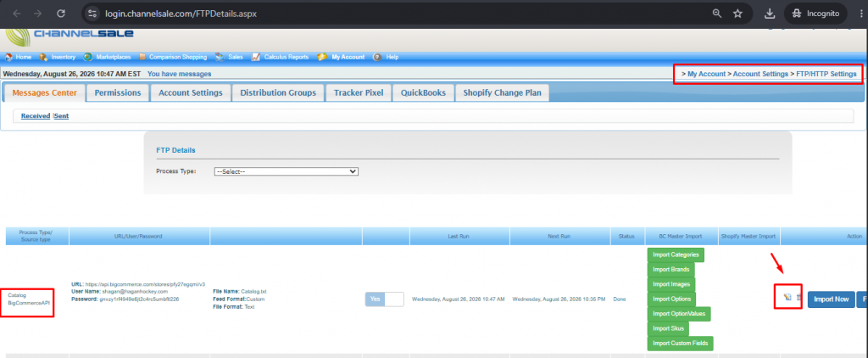Click the Account Settings breadcrumb link
This screenshot has height=358, width=868.
[760, 74]
